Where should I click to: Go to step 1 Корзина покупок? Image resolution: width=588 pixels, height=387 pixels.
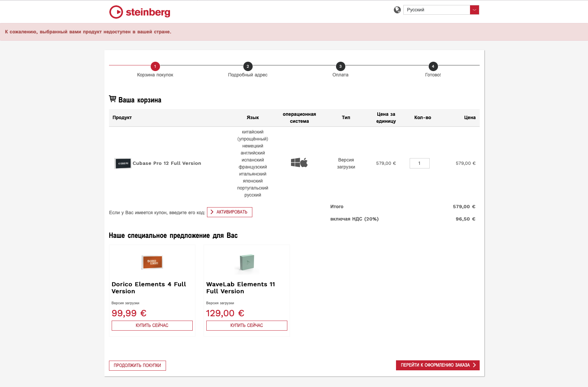[155, 66]
